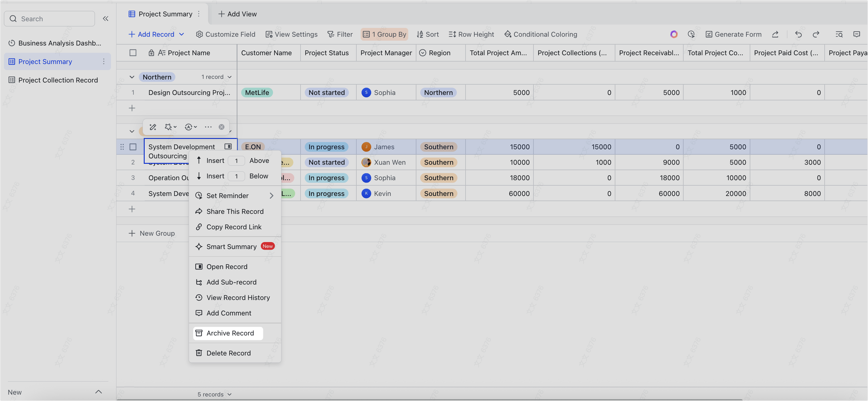
Task: Edit the Insert Above row count field
Action: (x=236, y=161)
